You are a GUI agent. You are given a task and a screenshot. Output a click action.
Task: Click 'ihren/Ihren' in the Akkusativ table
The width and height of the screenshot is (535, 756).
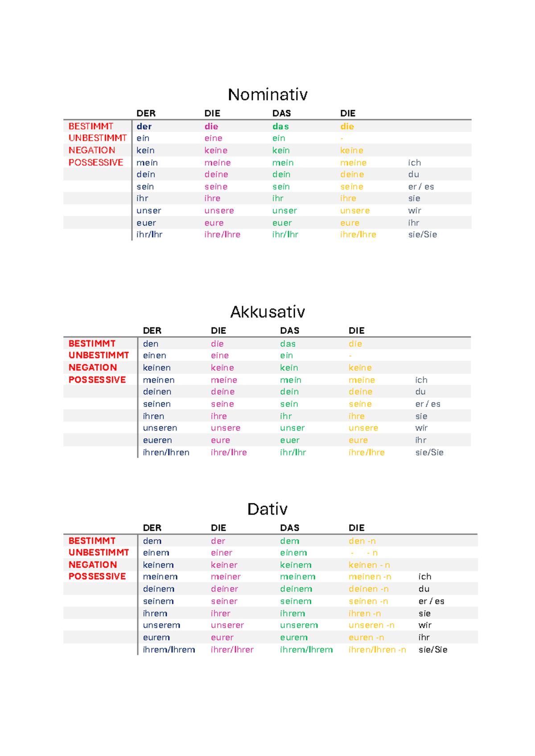[x=166, y=452]
